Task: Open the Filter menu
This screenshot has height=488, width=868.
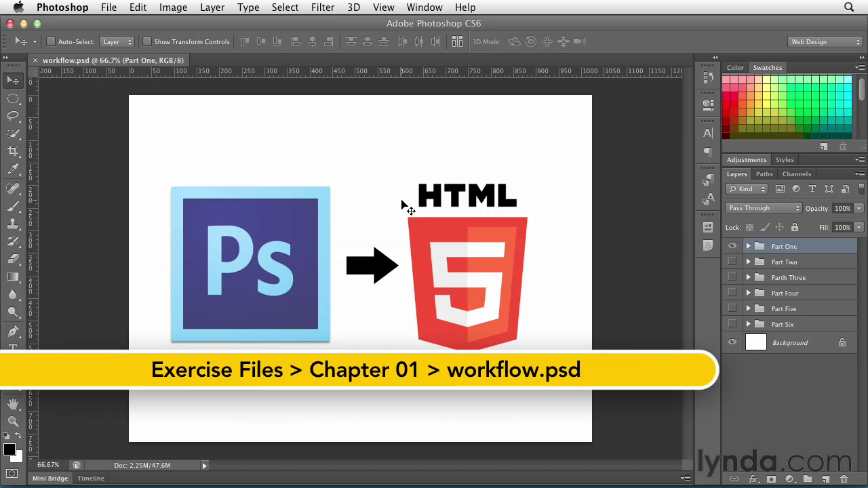Action: point(323,7)
